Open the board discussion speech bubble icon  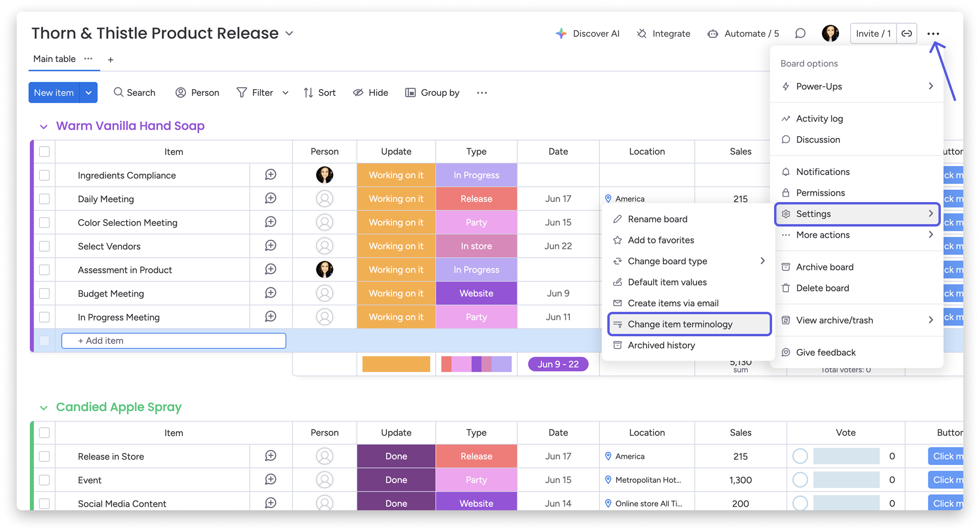pos(800,33)
